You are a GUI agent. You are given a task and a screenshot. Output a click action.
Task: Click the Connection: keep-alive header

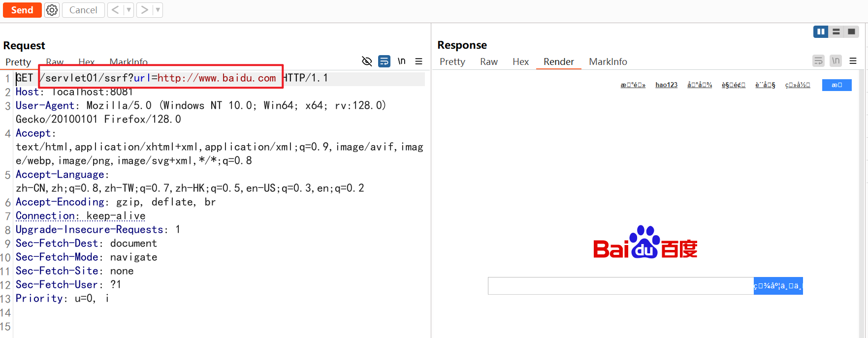(x=81, y=215)
